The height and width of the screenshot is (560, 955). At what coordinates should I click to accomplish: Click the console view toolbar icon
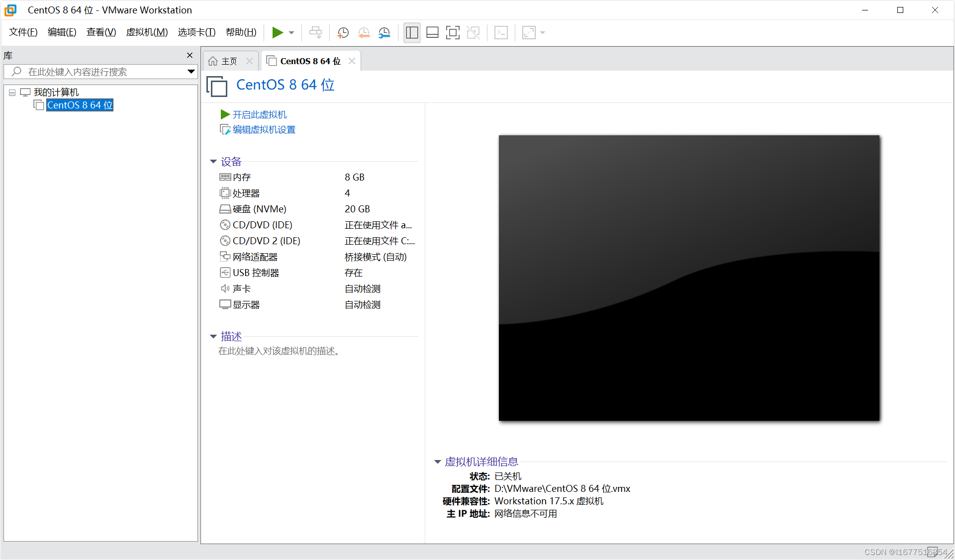[501, 33]
